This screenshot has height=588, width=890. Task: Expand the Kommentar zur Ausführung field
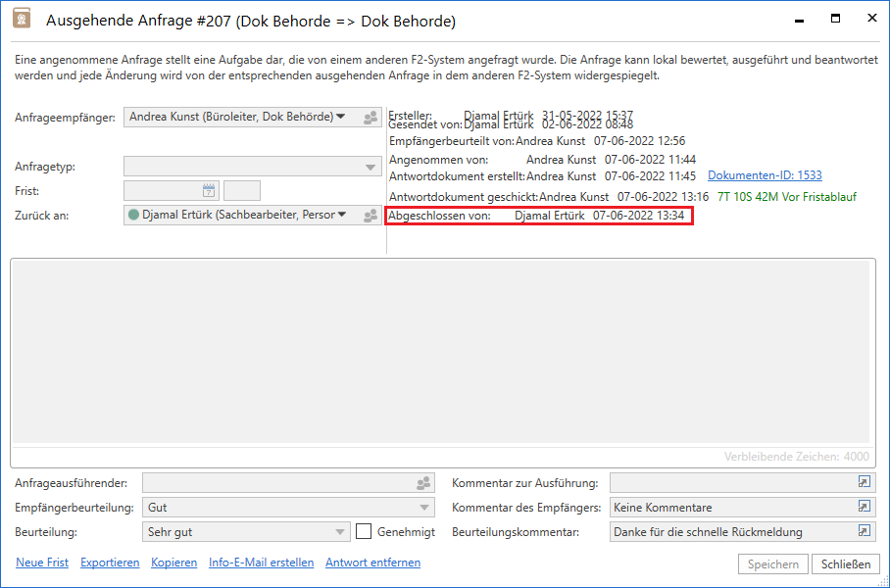(x=864, y=482)
